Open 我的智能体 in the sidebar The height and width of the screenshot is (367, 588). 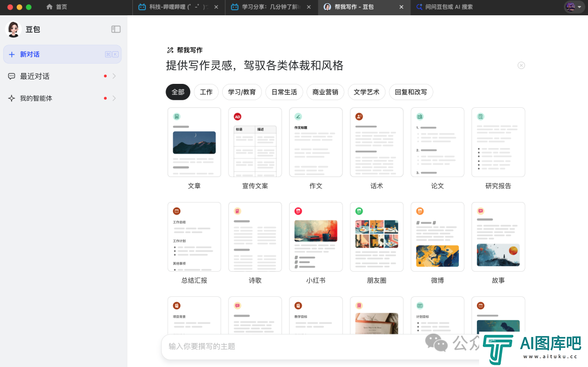point(62,98)
